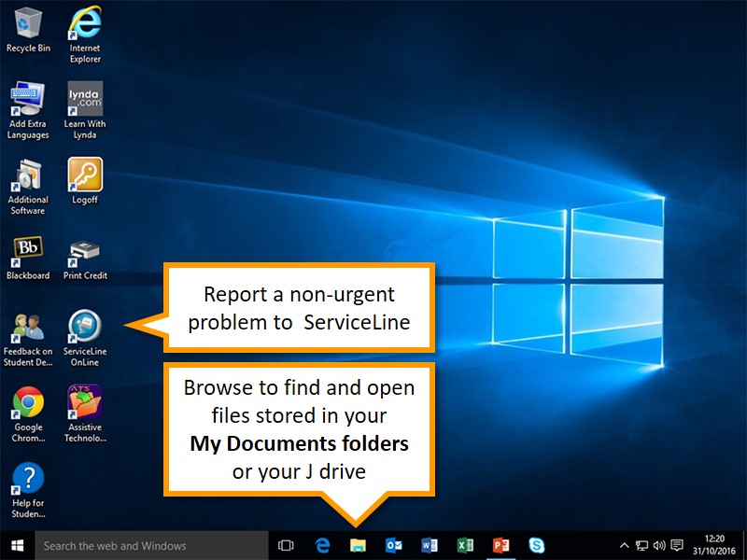Image resolution: width=747 pixels, height=560 pixels.
Task: Show hidden system tray icons
Action: [624, 546]
